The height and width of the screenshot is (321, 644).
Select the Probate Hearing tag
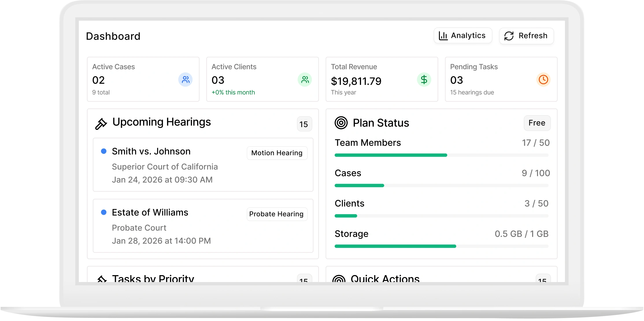[277, 214]
